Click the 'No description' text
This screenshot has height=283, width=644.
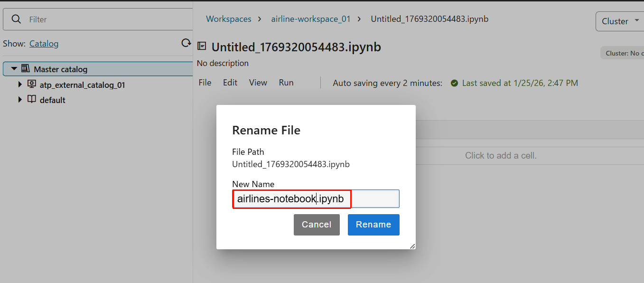coord(223,63)
